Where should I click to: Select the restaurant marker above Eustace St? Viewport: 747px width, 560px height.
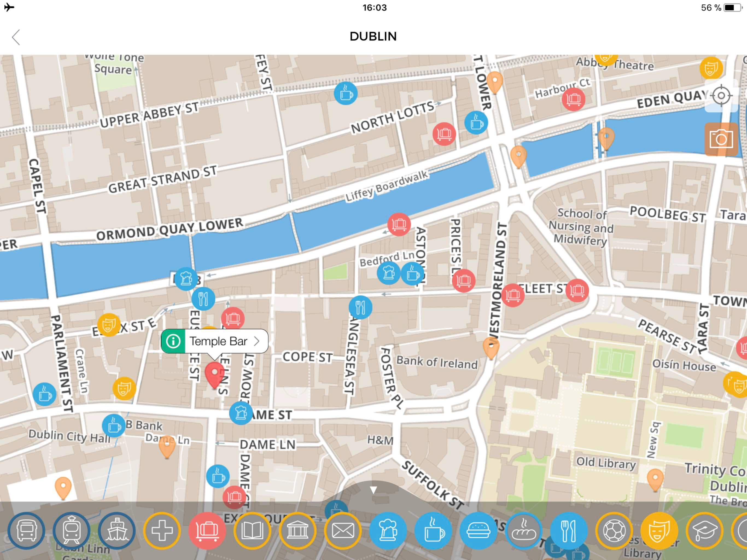point(203,299)
